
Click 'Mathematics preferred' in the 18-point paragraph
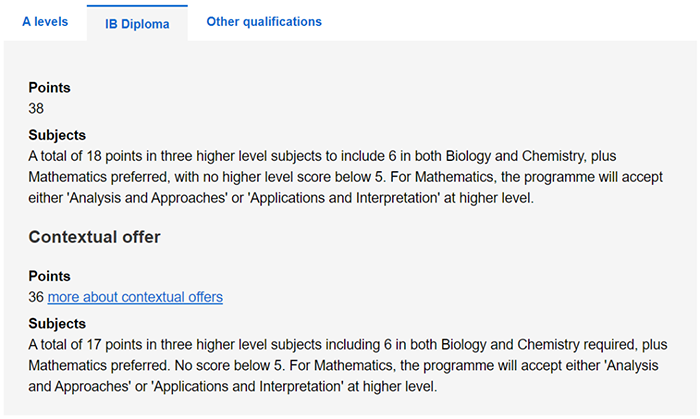coord(98,177)
